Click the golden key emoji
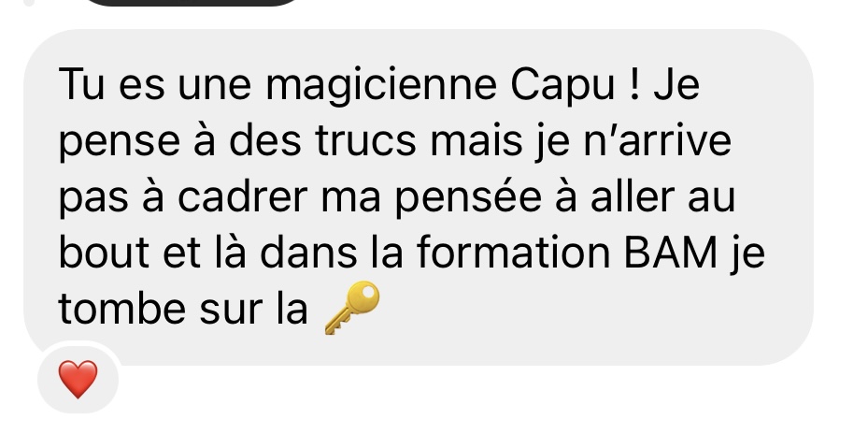 pyautogui.click(x=352, y=308)
